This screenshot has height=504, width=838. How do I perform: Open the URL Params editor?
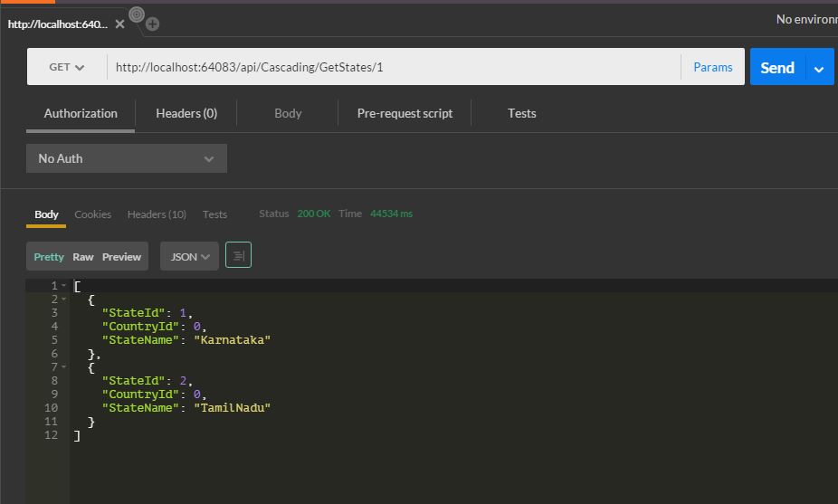[713, 67]
